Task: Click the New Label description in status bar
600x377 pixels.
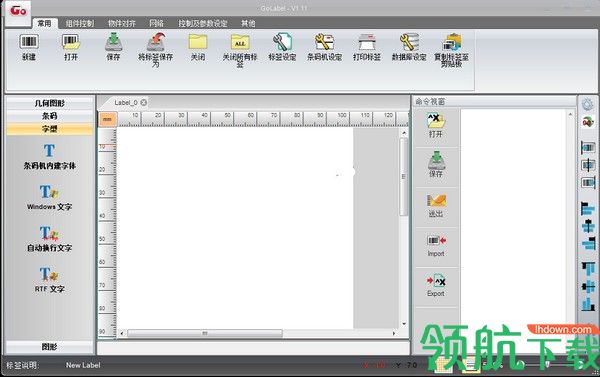Action: [x=83, y=365]
